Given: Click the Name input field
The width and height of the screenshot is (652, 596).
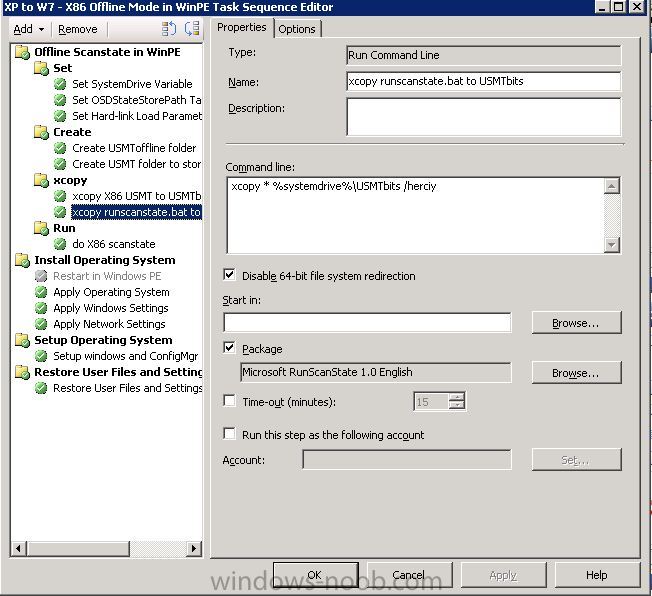Looking at the screenshot, I should tap(484, 81).
